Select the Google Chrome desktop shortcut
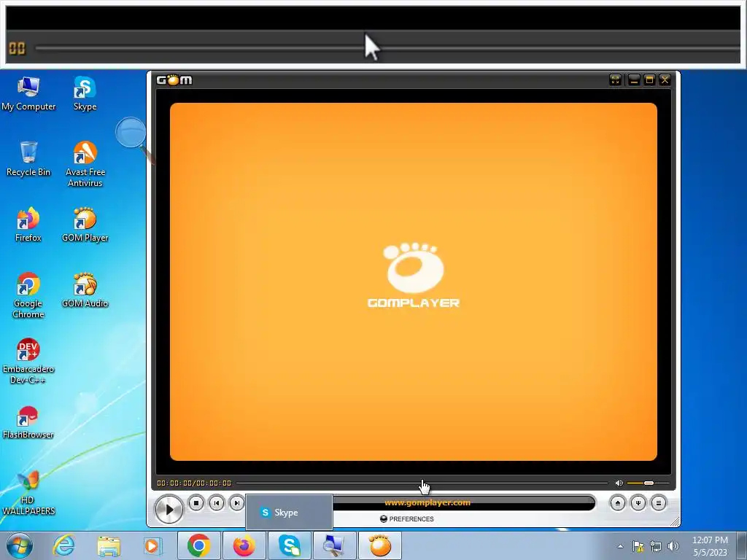The height and width of the screenshot is (560, 747). 28,295
